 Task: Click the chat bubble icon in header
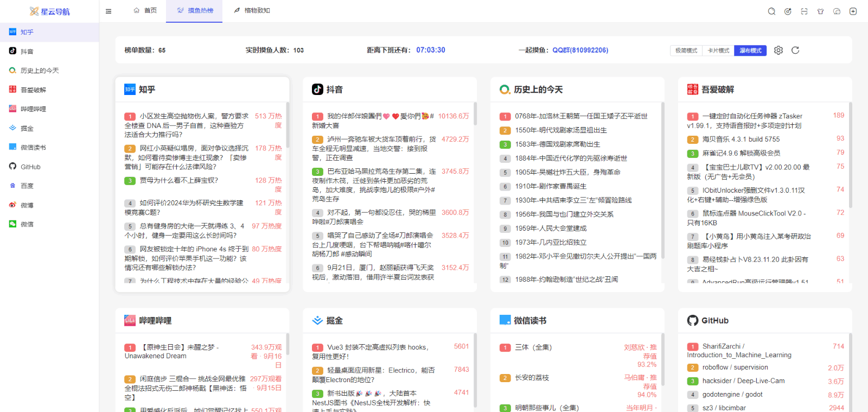pos(837,11)
